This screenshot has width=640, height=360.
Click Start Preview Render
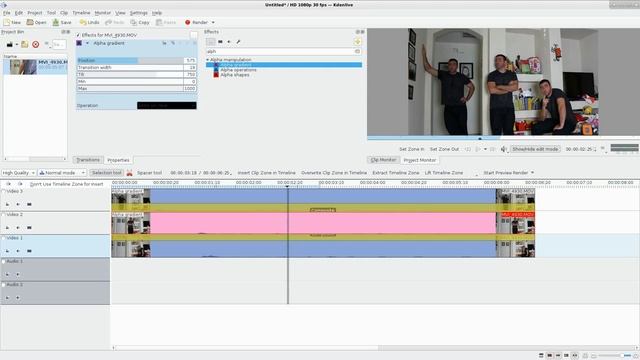pos(505,173)
